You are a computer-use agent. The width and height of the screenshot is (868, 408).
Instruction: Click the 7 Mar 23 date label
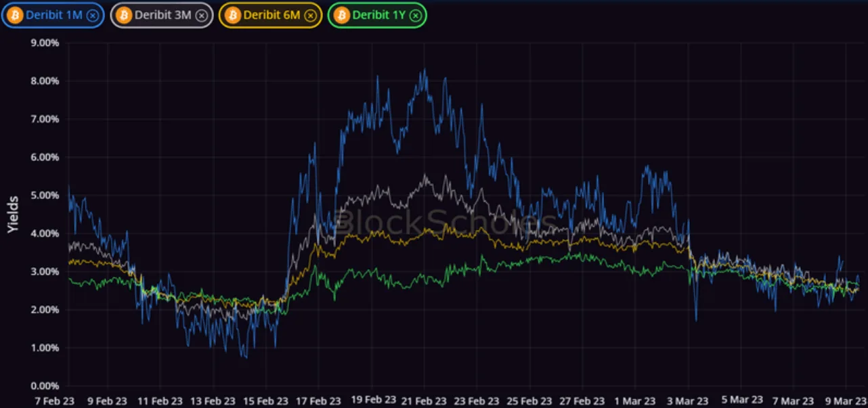coord(794,401)
